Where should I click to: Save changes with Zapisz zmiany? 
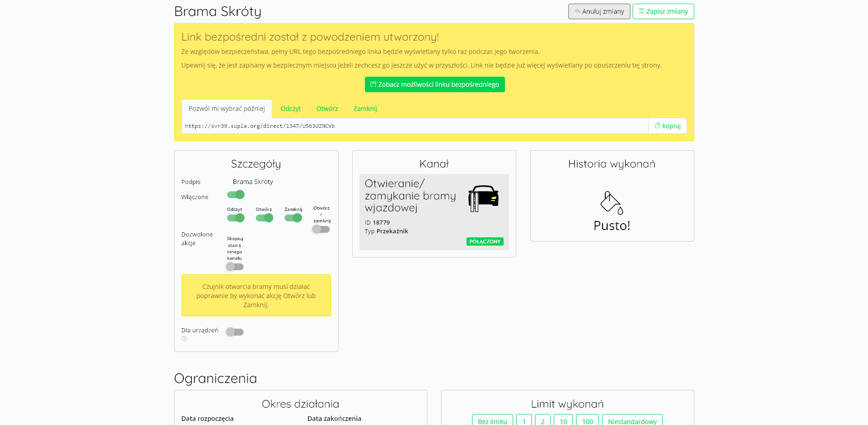[x=663, y=11]
